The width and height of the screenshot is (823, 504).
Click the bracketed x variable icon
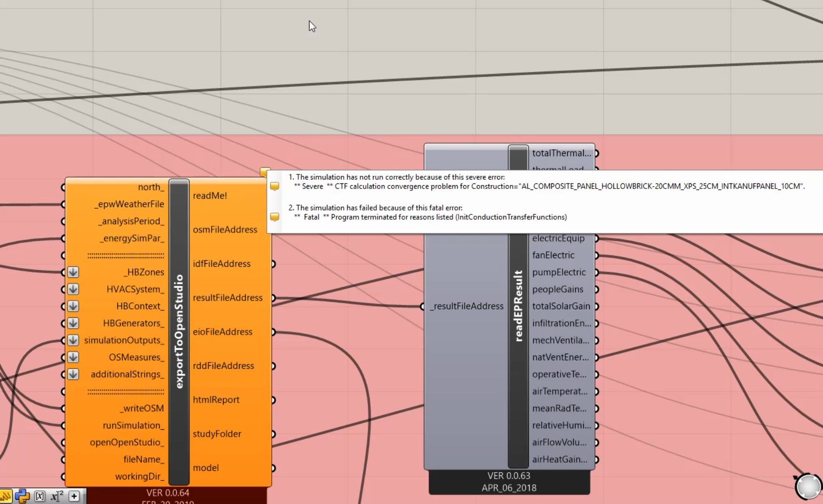pos(40,496)
